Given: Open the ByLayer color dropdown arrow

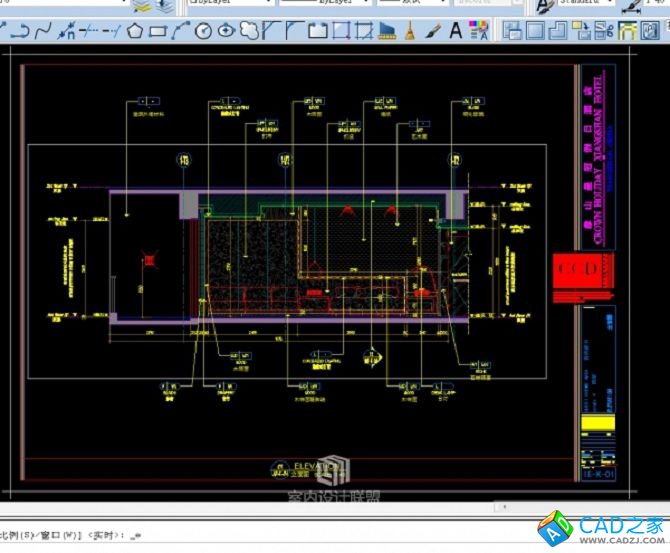Looking at the screenshot, I should [x=268, y=4].
